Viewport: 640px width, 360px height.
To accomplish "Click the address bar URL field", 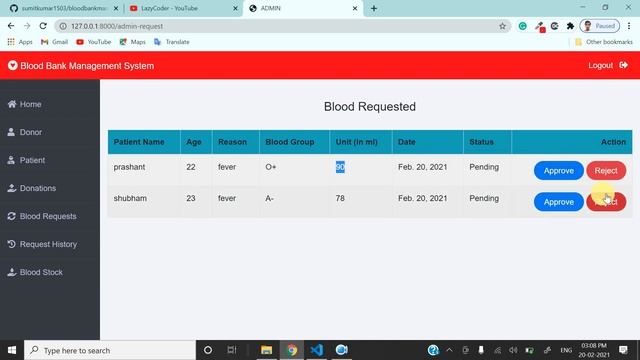I will point(282,26).
